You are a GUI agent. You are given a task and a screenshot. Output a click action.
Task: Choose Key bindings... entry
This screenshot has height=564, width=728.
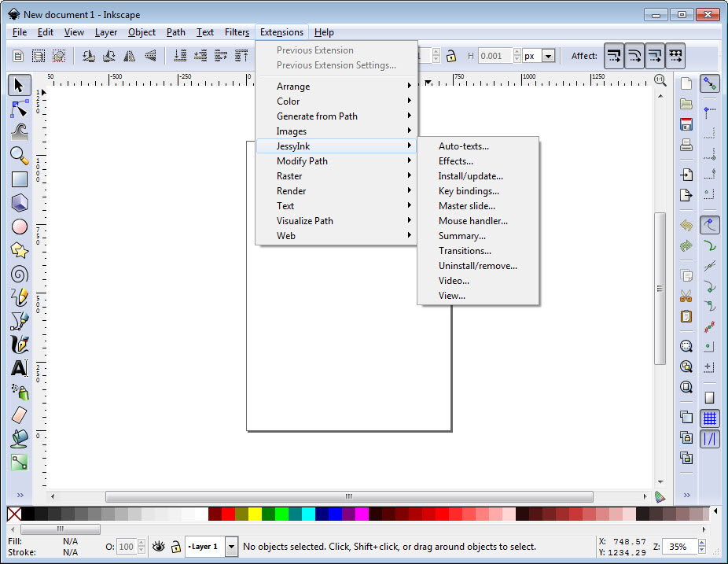pyautogui.click(x=478, y=191)
